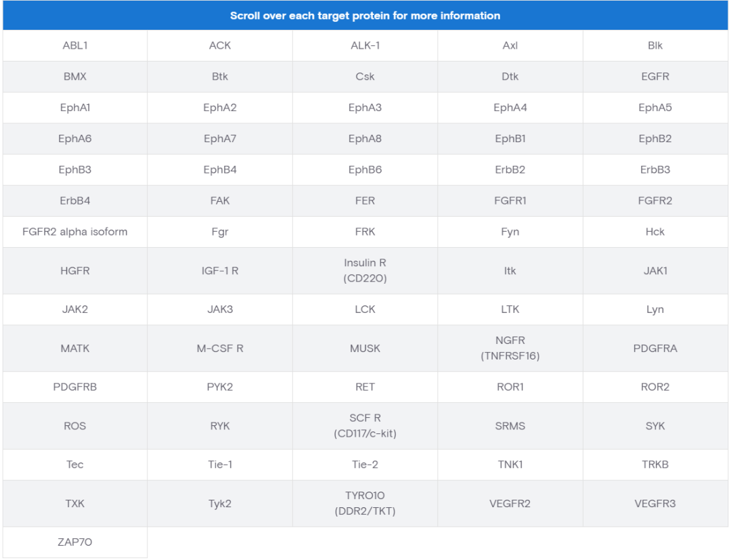
Task: Click the FRK protein cell
Action: (x=365, y=232)
